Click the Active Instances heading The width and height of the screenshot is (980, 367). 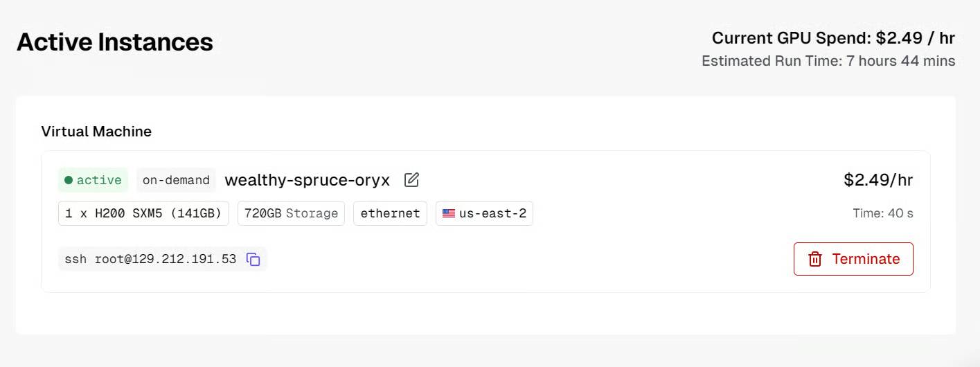[115, 42]
